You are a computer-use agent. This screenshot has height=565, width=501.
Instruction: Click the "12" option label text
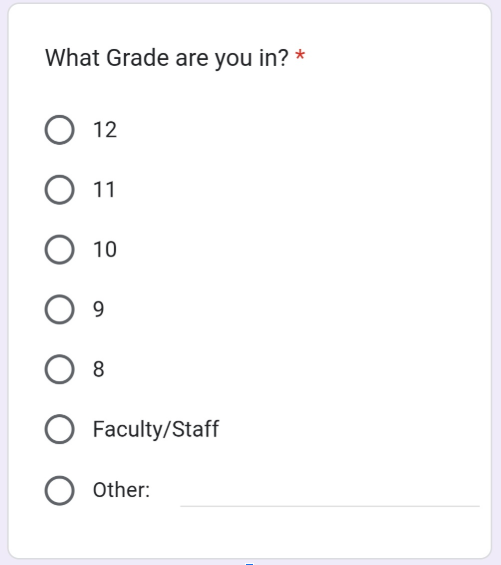tap(105, 130)
